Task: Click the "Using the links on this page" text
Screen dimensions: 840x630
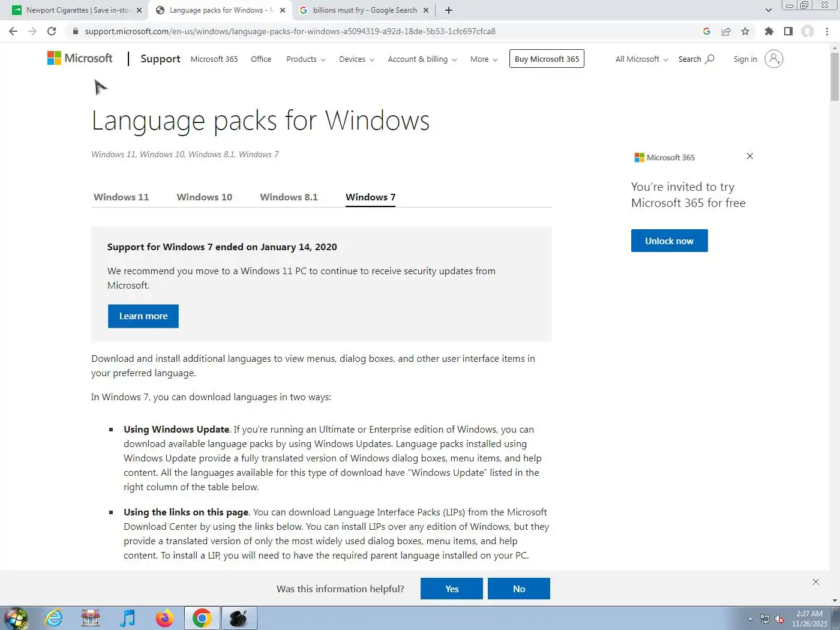Action: tap(186, 512)
